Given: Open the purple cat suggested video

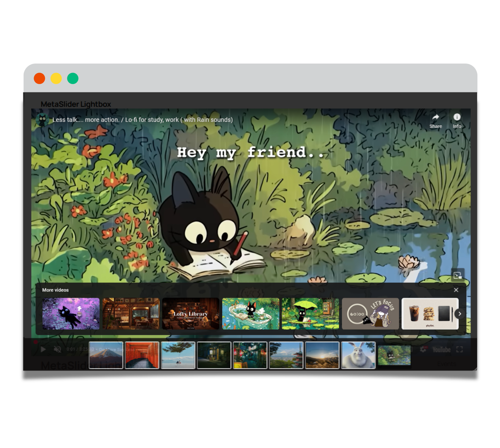Looking at the screenshot, I should [x=71, y=314].
